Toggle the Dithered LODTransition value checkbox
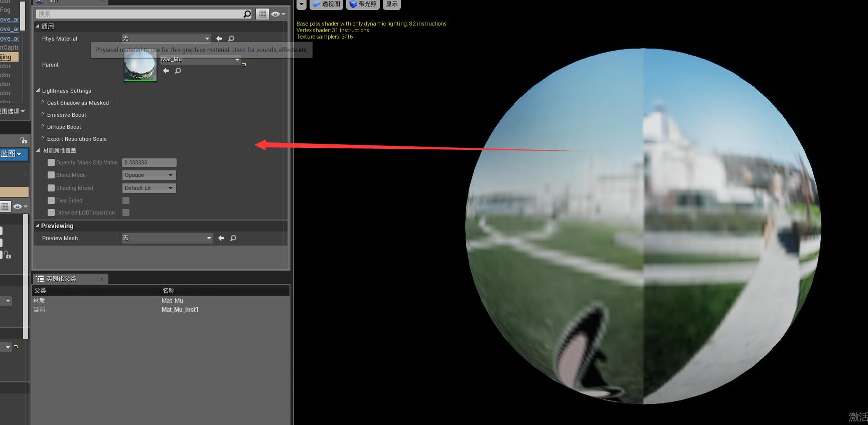Image resolution: width=868 pixels, height=425 pixels. (x=126, y=212)
